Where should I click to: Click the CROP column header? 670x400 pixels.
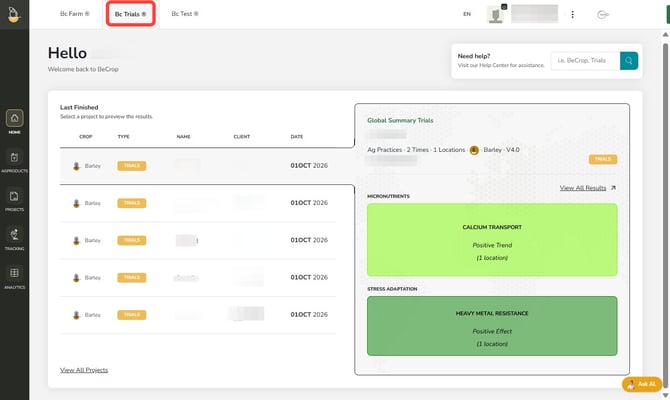(85, 137)
